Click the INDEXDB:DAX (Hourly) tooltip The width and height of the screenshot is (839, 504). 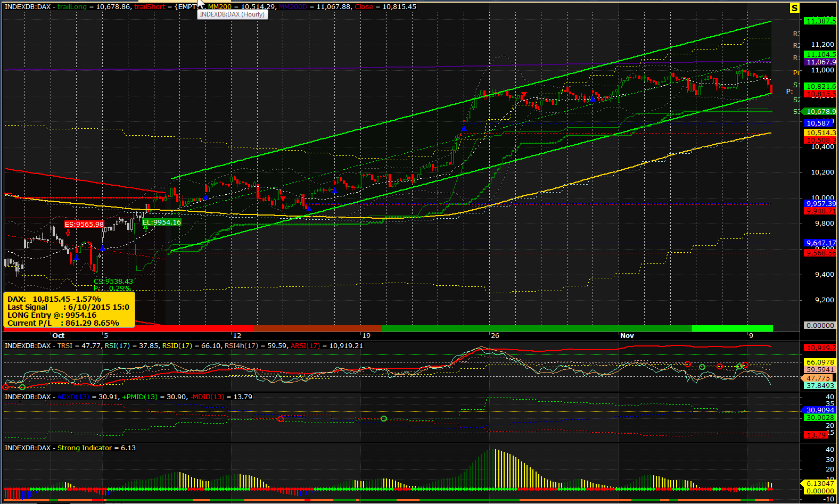pyautogui.click(x=232, y=14)
